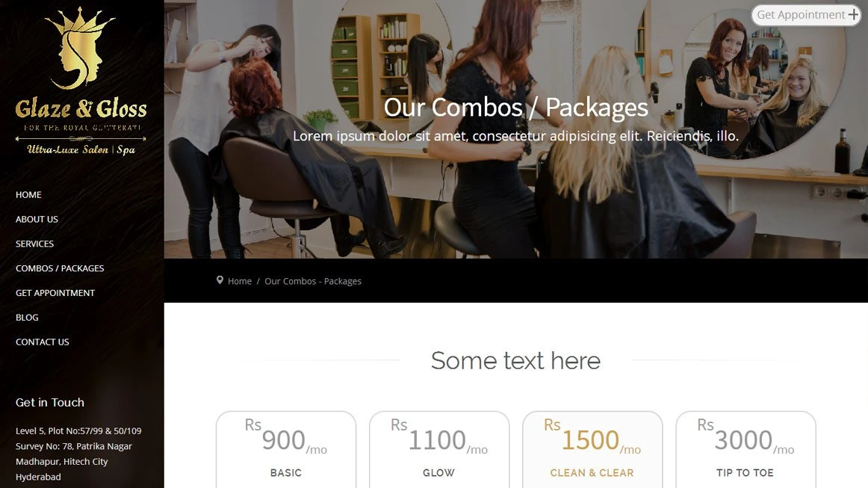Click the Get Appointment button at top right
The height and width of the screenshot is (488, 868).
click(x=806, y=15)
